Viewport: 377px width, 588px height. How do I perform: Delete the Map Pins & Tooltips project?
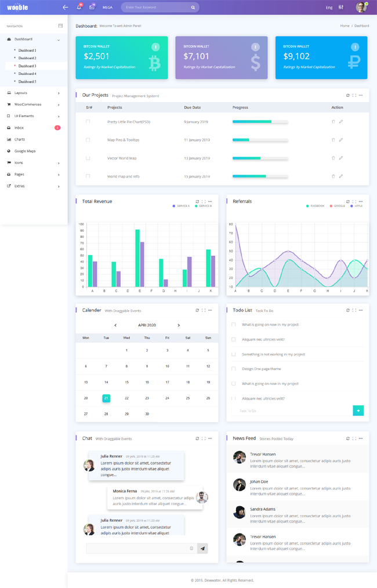[333, 140]
